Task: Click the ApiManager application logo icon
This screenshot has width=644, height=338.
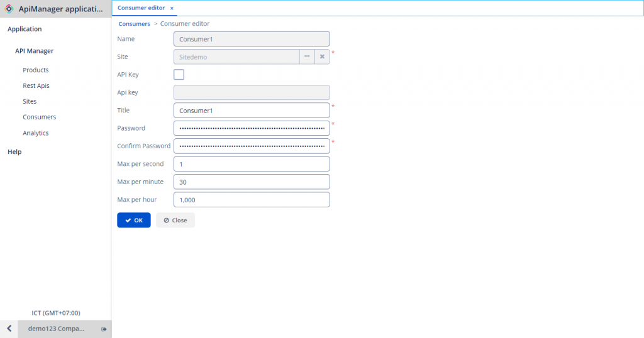Action: (x=9, y=9)
